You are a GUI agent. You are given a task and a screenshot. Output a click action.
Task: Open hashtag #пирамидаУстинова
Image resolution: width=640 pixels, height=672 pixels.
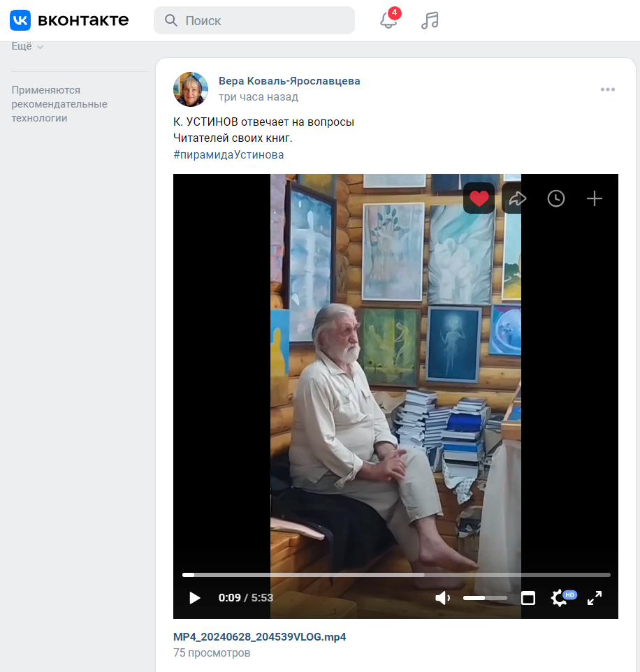tap(228, 154)
